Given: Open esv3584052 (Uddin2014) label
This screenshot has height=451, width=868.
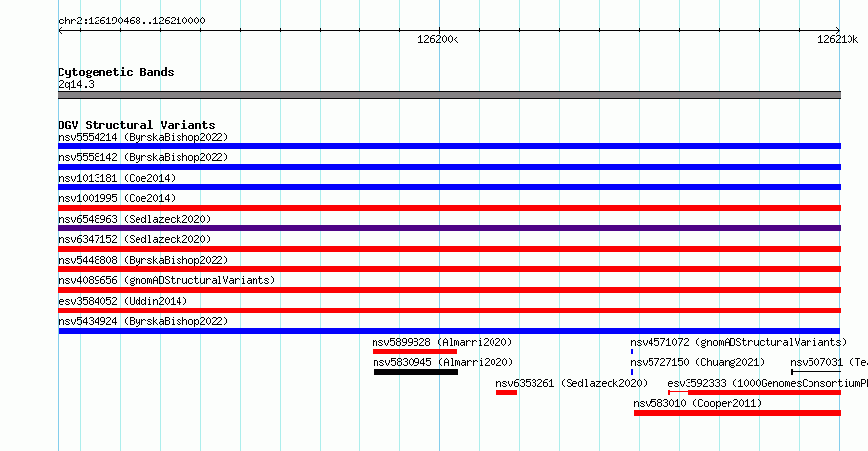Looking at the screenshot, I should 123,301.
